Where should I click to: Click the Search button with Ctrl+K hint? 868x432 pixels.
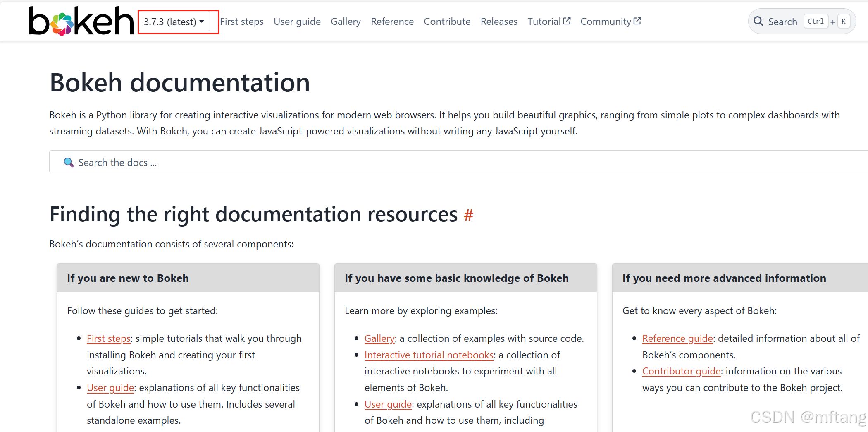click(x=801, y=22)
